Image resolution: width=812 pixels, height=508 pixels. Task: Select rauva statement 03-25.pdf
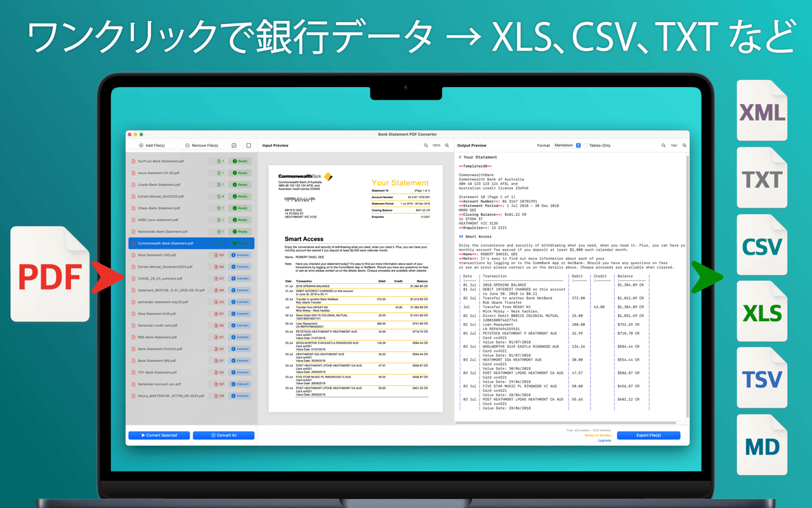click(x=192, y=173)
